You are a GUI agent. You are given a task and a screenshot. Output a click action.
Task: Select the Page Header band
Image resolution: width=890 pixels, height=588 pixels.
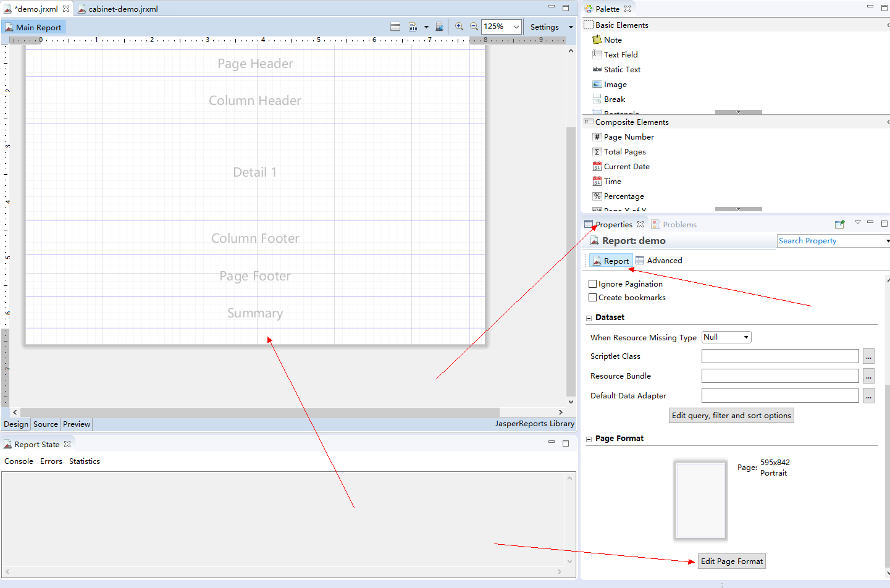pyautogui.click(x=255, y=63)
